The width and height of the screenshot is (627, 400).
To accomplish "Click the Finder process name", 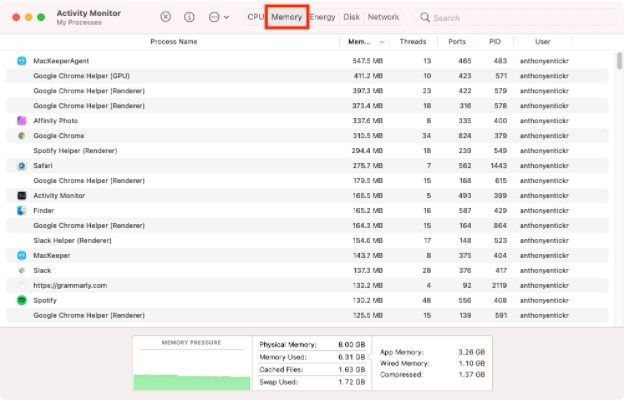I will pyautogui.click(x=44, y=210).
